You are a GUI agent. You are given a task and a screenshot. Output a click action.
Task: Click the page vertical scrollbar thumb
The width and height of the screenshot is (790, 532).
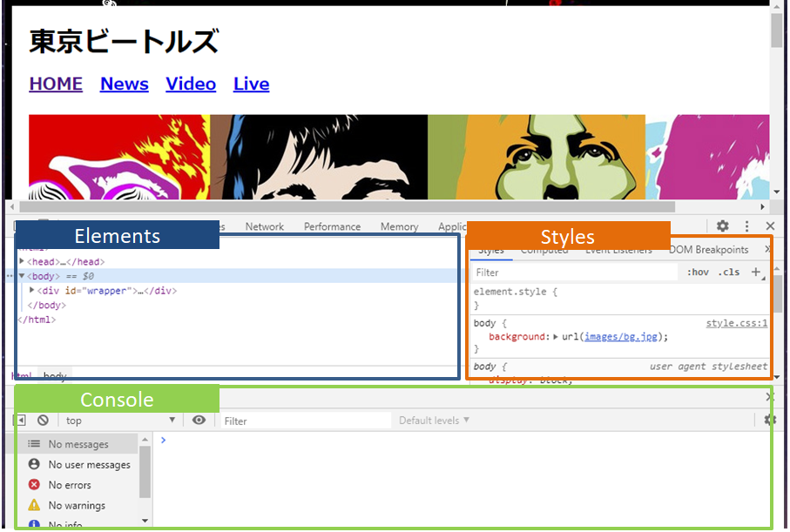click(x=776, y=30)
